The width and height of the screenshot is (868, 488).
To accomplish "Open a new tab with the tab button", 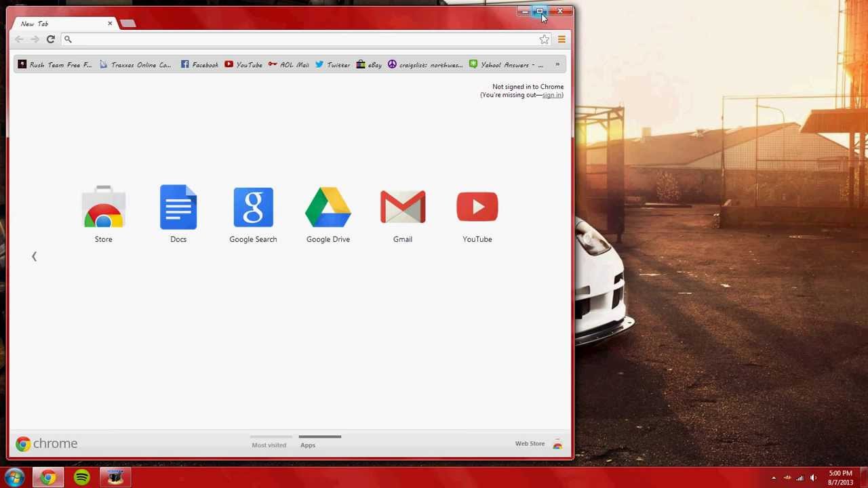I will [x=127, y=24].
